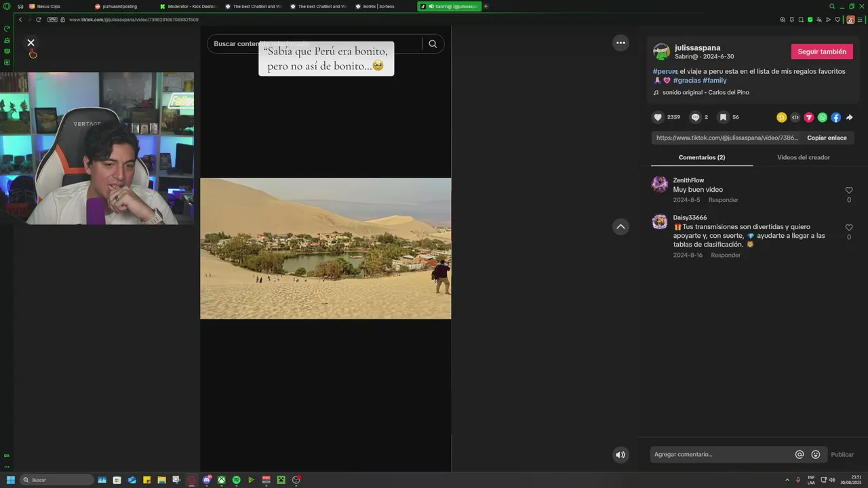Click the Huacachina oasis video frame
The width and height of the screenshot is (868, 488).
tap(325, 248)
